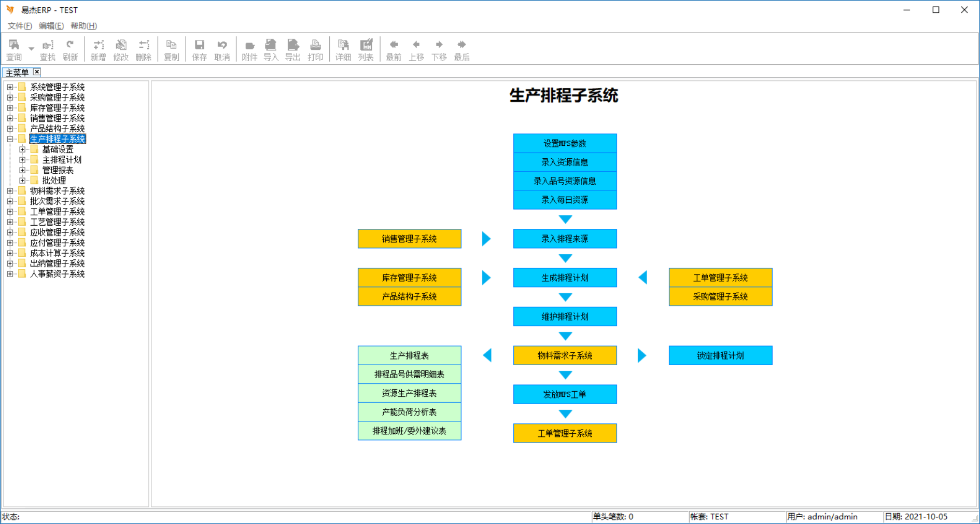The height and width of the screenshot is (524, 980).
Task: Click the 取消 (Cancel) toolbar icon
Action: click(222, 50)
